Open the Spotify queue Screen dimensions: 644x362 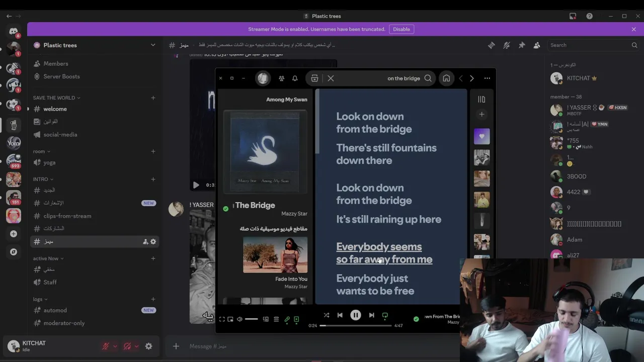point(276,319)
